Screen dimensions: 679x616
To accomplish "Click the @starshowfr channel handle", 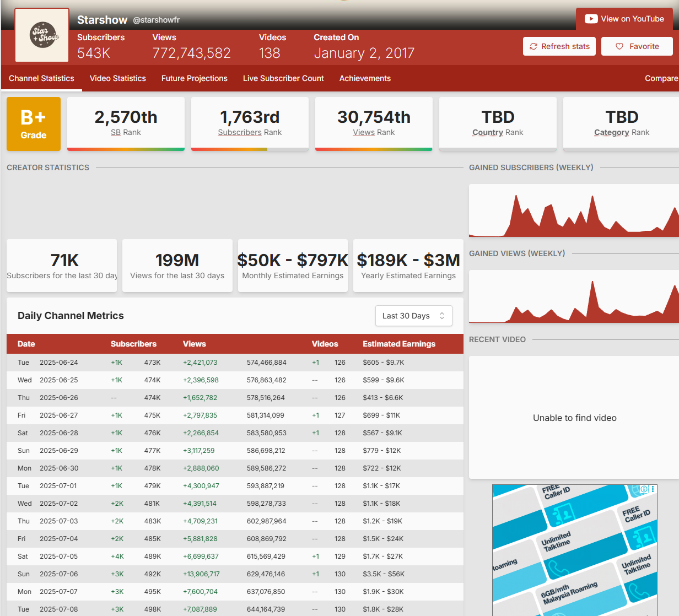I will (157, 20).
